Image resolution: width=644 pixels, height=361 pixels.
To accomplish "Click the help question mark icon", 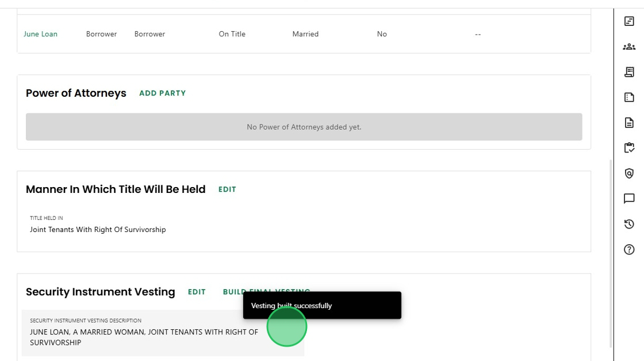I will coord(629,249).
